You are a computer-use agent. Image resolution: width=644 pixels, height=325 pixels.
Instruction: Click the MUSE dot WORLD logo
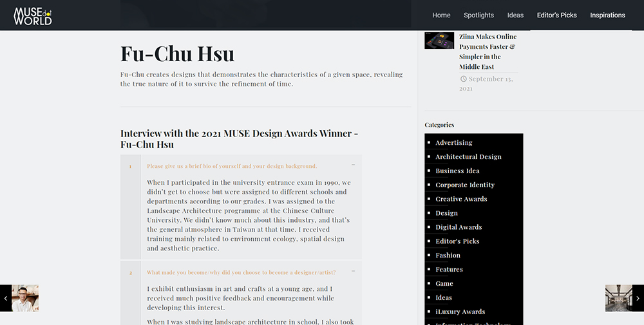[x=32, y=16]
